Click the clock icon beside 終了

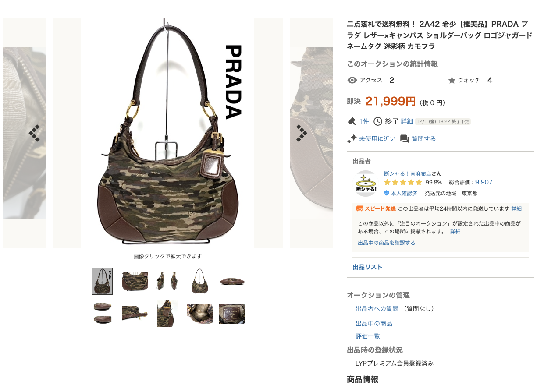point(377,121)
